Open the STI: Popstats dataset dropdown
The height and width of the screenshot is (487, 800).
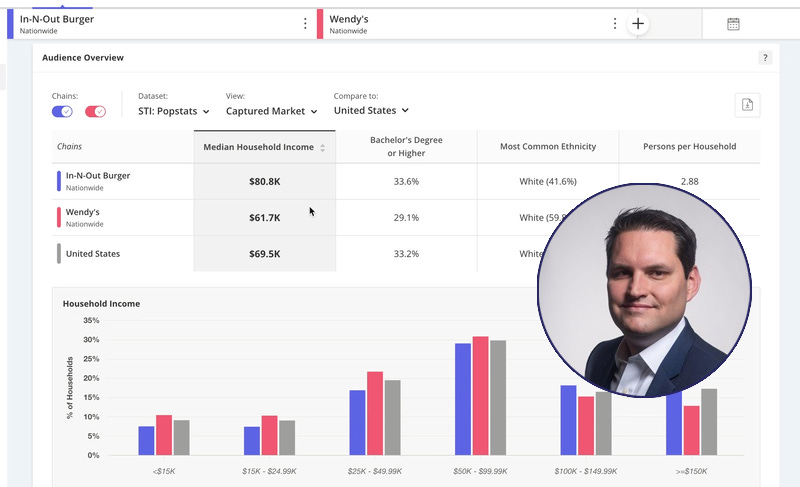pyautogui.click(x=173, y=111)
